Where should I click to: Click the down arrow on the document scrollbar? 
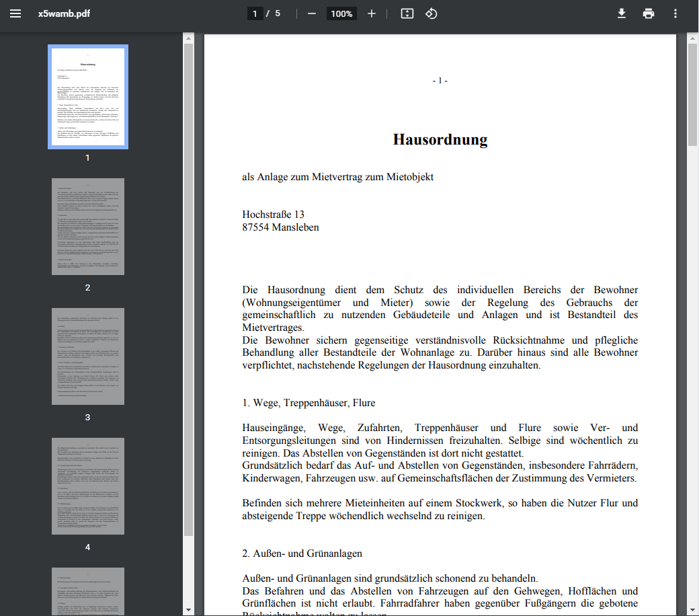[x=693, y=609]
